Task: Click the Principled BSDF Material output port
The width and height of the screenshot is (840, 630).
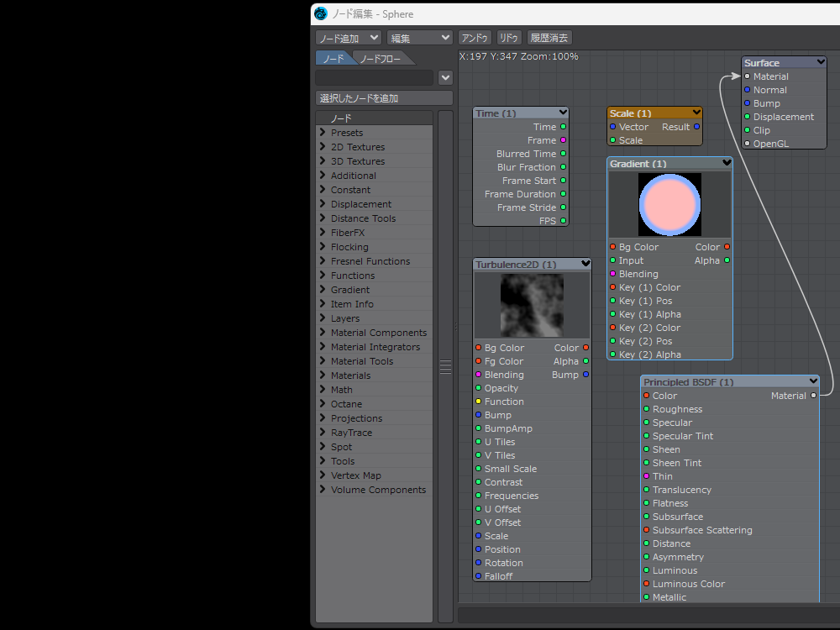Action: click(x=813, y=396)
